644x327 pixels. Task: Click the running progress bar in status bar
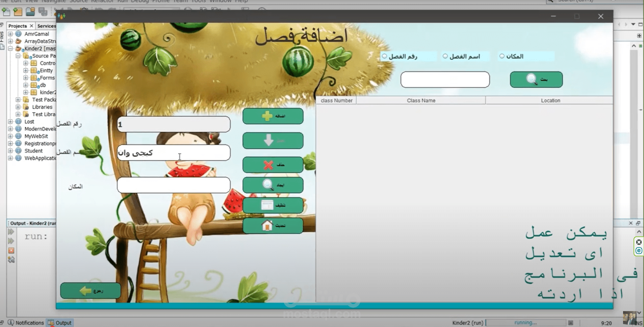coord(525,323)
